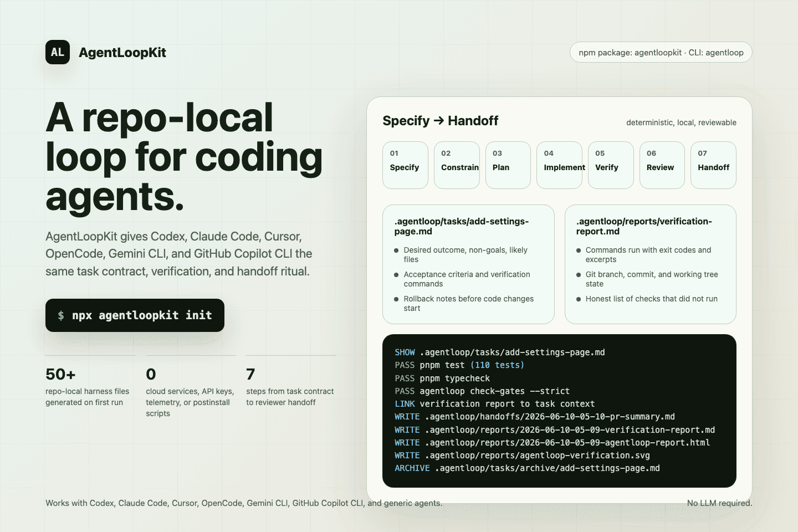Screen dimensions: 798x532
Task: Click the 'No LLM required.' footer text
Action: pos(720,503)
